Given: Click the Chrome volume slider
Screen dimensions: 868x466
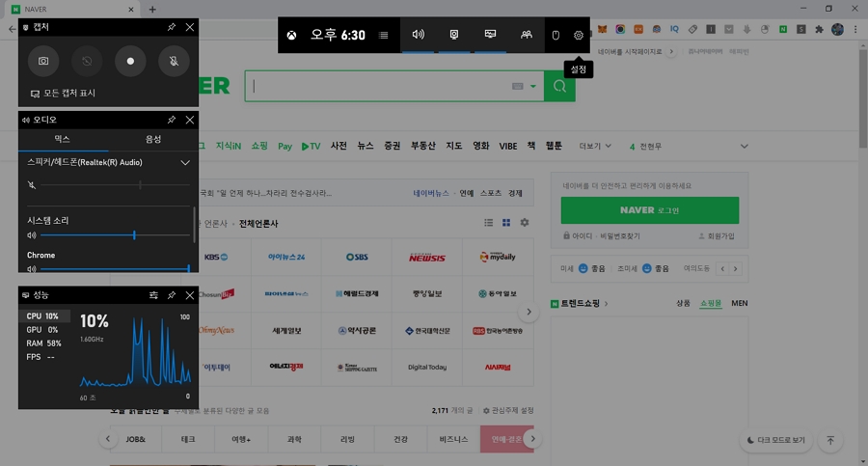Looking at the screenshot, I should click(115, 269).
